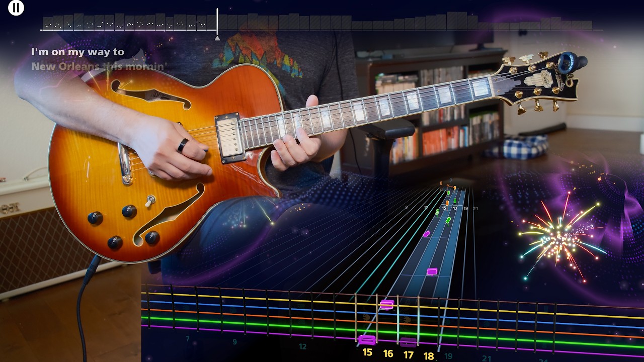This screenshot has height=362, width=644.
Task: Click the purple note at fret 15 on the fretboard
Action: pyautogui.click(x=367, y=340)
